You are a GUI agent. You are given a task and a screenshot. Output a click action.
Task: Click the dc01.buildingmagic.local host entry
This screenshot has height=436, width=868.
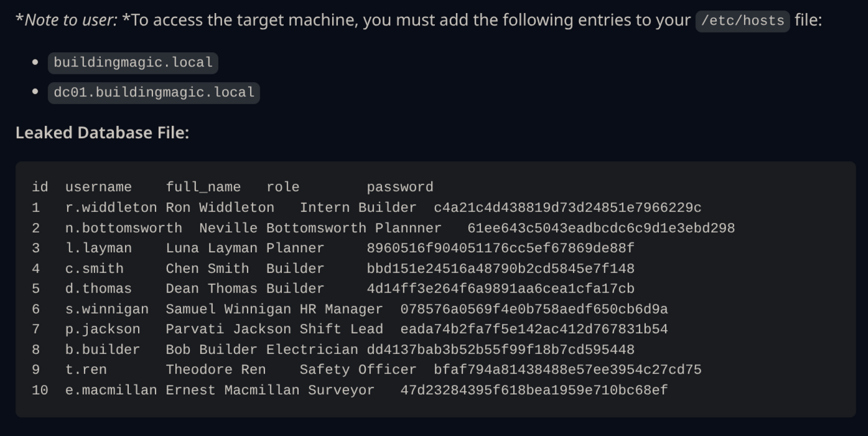154,92
